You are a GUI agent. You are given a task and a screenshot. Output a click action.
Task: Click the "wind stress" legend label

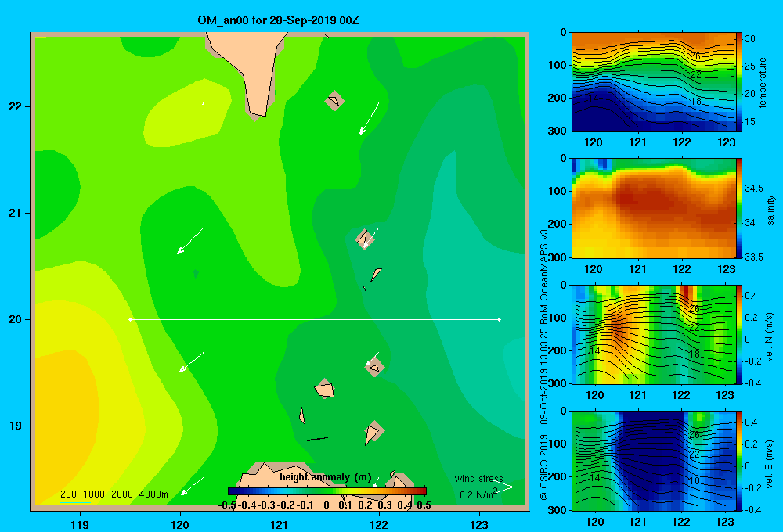pos(478,479)
